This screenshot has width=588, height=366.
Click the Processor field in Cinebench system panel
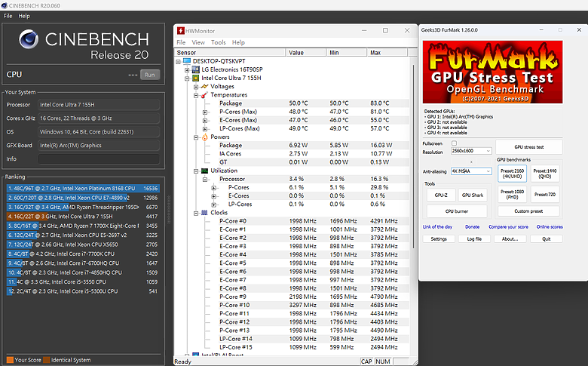tap(99, 105)
